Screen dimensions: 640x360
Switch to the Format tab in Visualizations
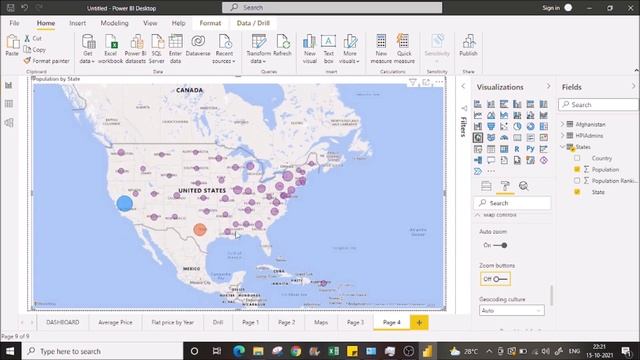click(x=505, y=186)
